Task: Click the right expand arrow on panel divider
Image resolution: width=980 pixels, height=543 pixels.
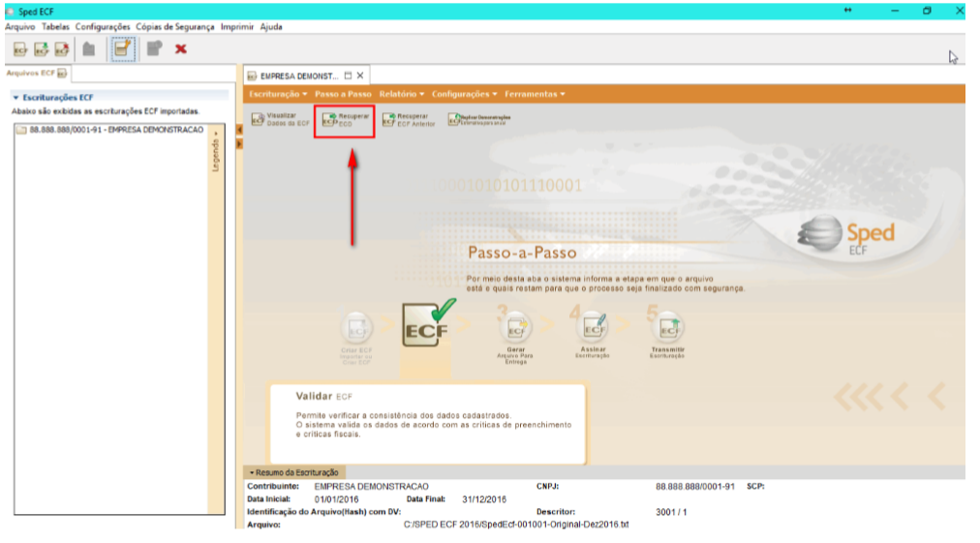Action: [x=239, y=143]
